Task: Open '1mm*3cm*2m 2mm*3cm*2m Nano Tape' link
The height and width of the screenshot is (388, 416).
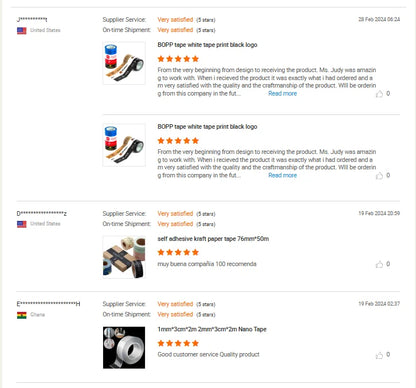Action: (212, 329)
